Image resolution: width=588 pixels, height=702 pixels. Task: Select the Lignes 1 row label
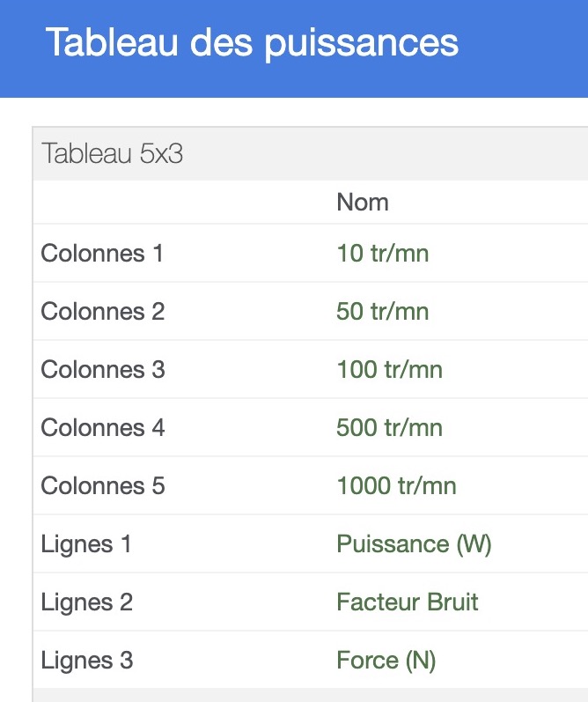pyautogui.click(x=86, y=544)
